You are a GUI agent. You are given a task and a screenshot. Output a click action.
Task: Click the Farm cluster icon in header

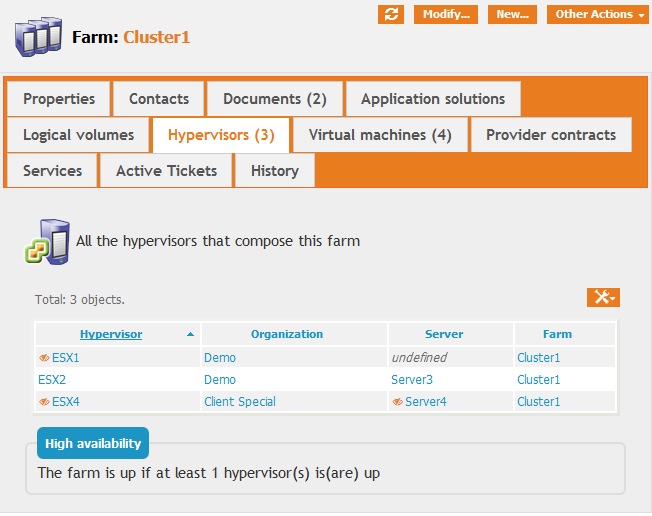click(x=38, y=38)
